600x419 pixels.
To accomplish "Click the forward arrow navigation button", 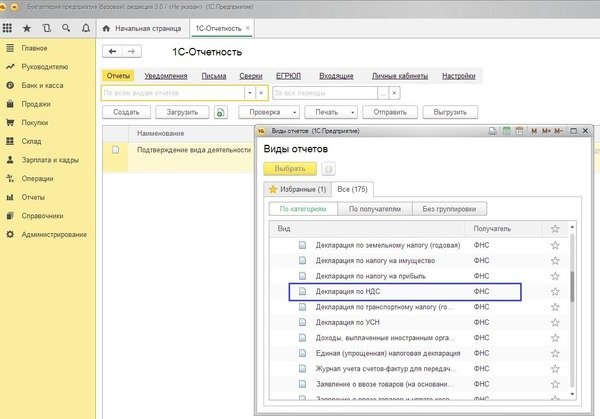I will point(131,51).
